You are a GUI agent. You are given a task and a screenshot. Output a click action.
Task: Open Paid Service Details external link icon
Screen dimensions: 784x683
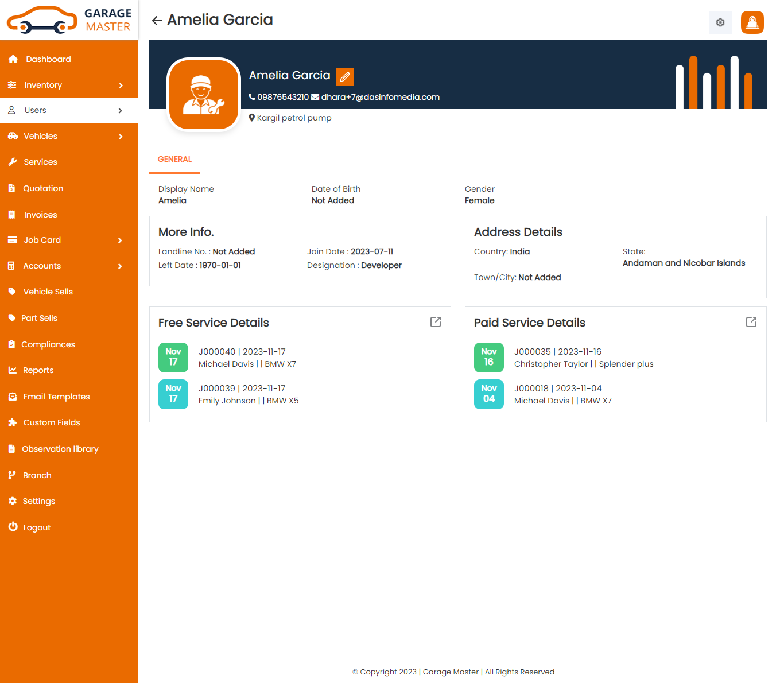click(751, 322)
